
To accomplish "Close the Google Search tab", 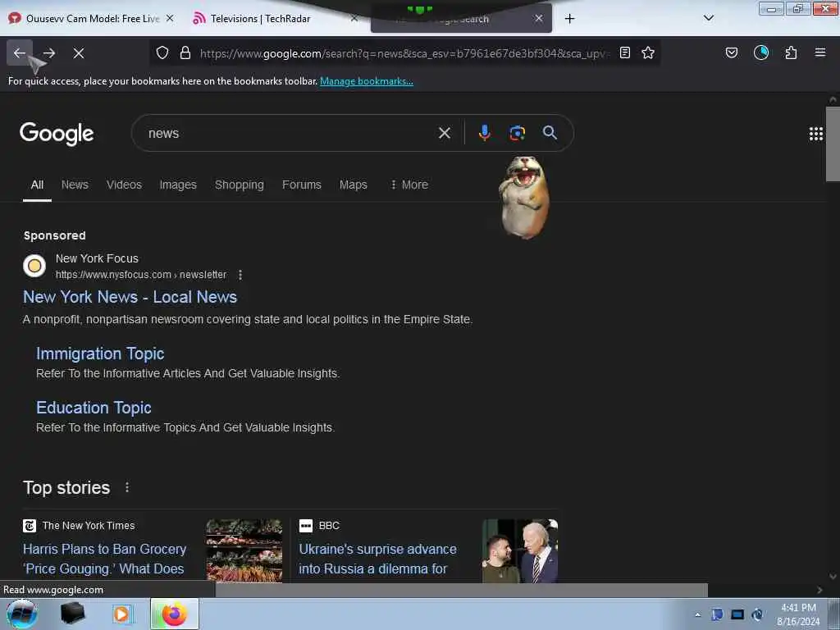I will click(539, 18).
